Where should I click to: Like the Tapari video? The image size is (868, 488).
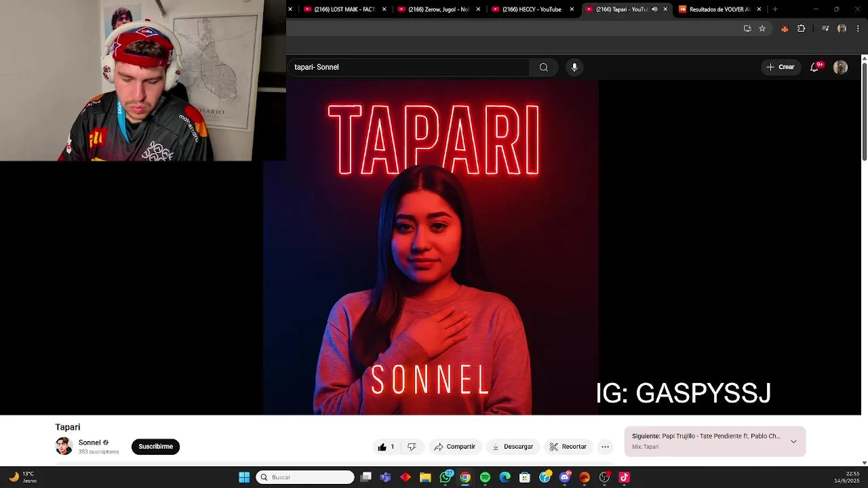click(x=386, y=447)
